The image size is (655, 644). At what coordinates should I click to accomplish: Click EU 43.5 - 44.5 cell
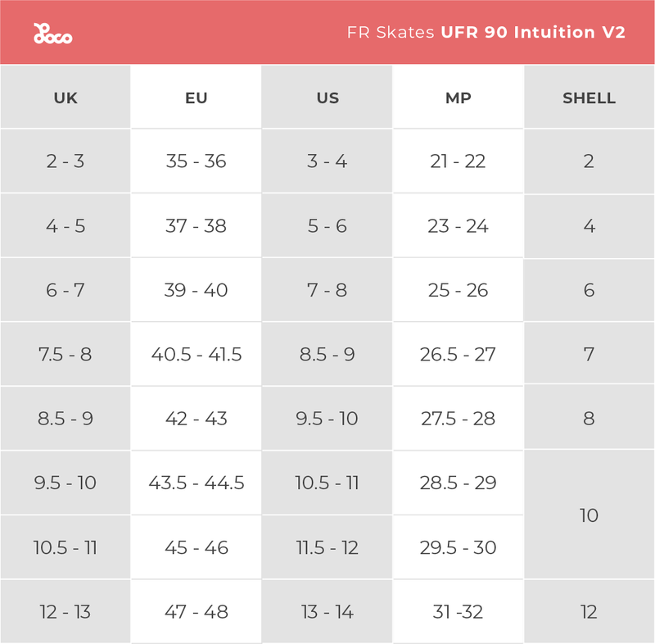(196, 483)
